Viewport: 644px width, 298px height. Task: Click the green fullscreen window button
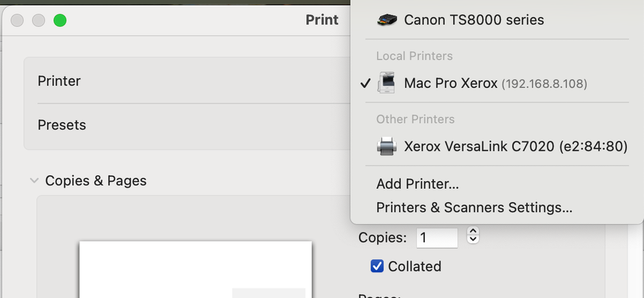coord(60,20)
